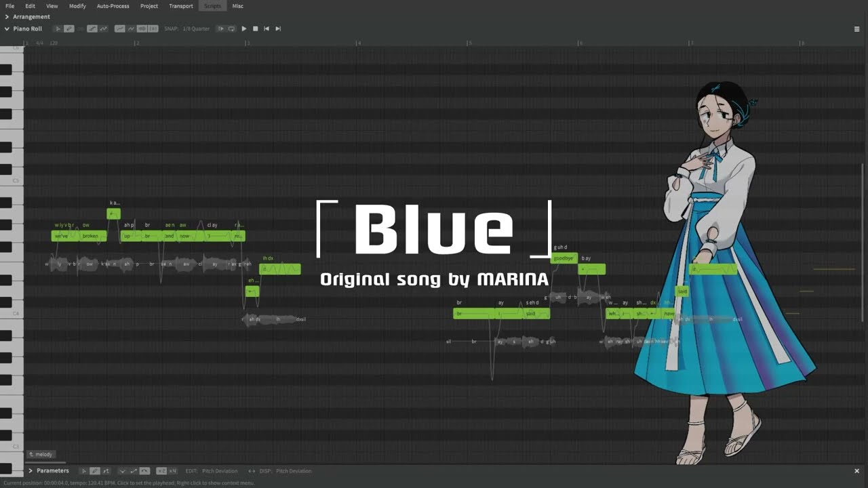The width and height of the screenshot is (868, 488).
Task: Select the pencil tool in Piano Roll toolbar
Action: [x=69, y=28]
